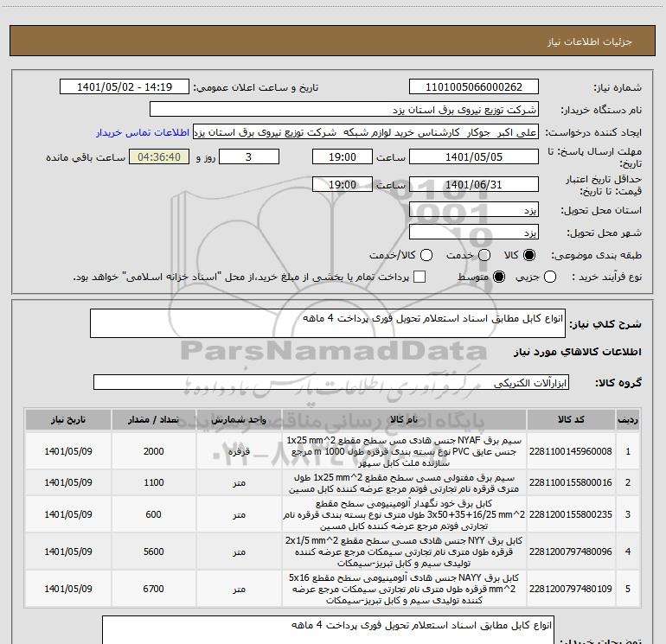666x644 pixels.
Task: Select the کالا radio button
Action: point(529,255)
